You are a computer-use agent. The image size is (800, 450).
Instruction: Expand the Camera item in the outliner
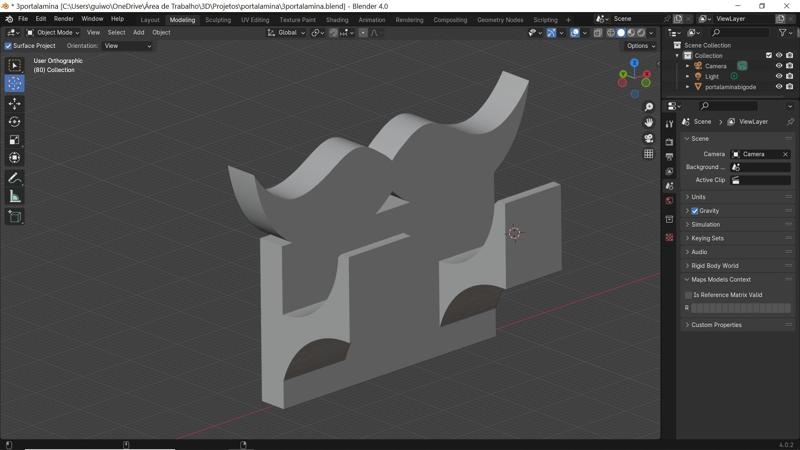688,66
